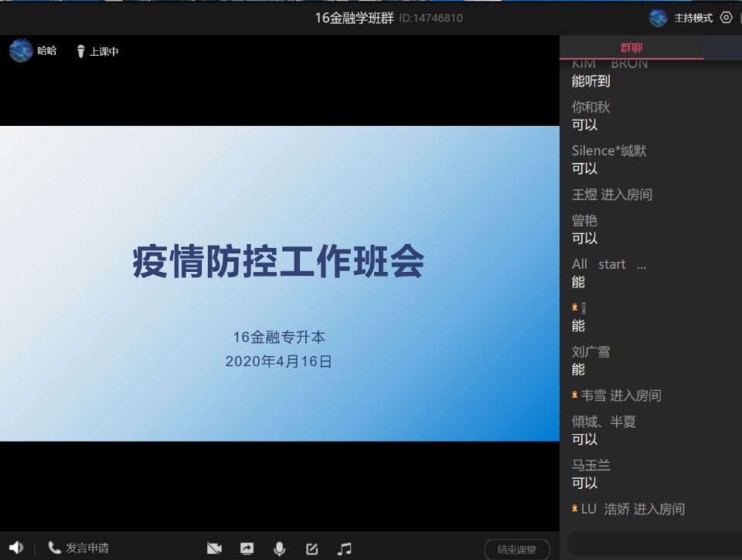Click 刘广雪 username in chat
This screenshot has height=560, width=742.
[x=591, y=352]
